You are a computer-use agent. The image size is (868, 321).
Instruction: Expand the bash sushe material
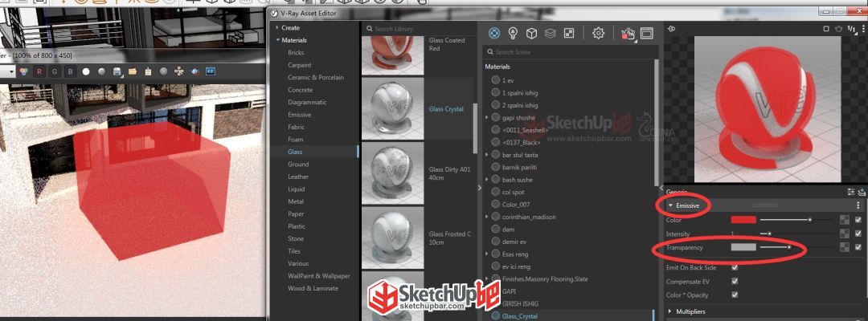486,180
